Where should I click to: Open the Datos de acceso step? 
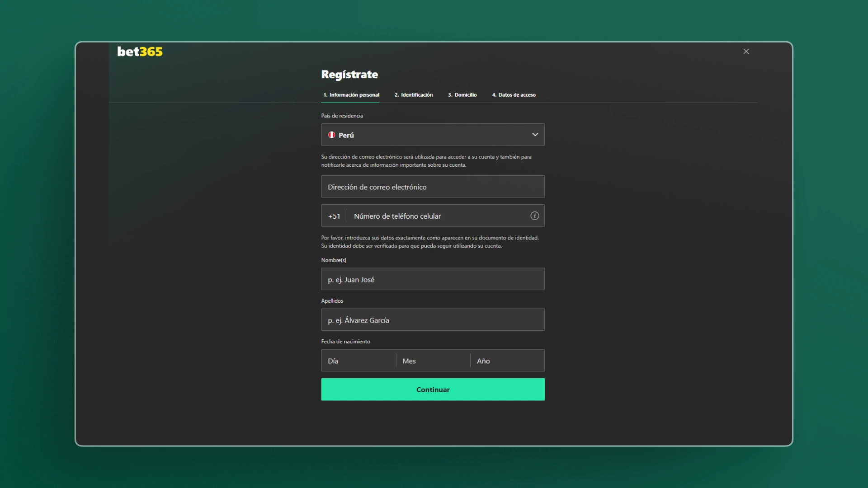[x=514, y=95]
